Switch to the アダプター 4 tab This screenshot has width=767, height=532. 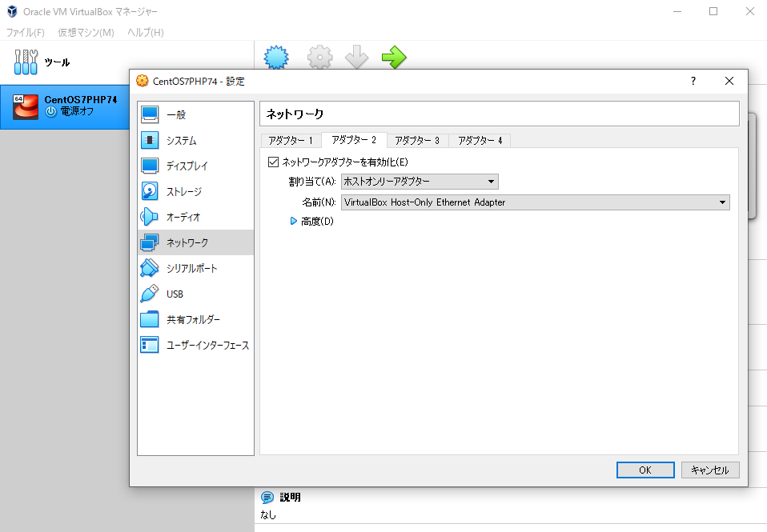click(480, 140)
